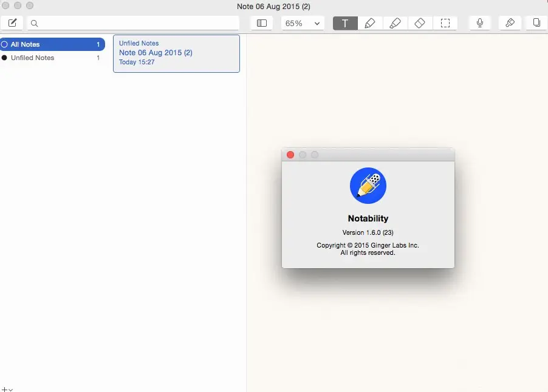Click 'Copyright © 2015 Ginger Labs Inc.' text

(x=368, y=245)
